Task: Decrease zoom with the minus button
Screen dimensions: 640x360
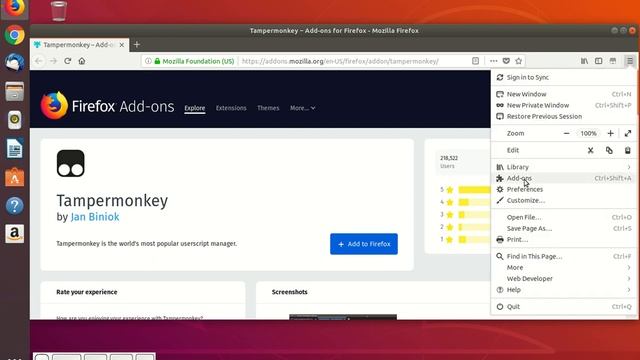Action: [567, 133]
